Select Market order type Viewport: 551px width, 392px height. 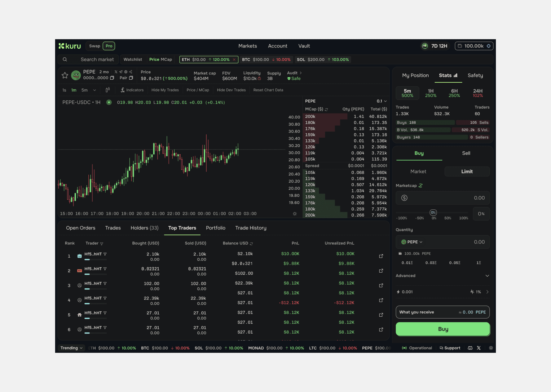(x=418, y=172)
